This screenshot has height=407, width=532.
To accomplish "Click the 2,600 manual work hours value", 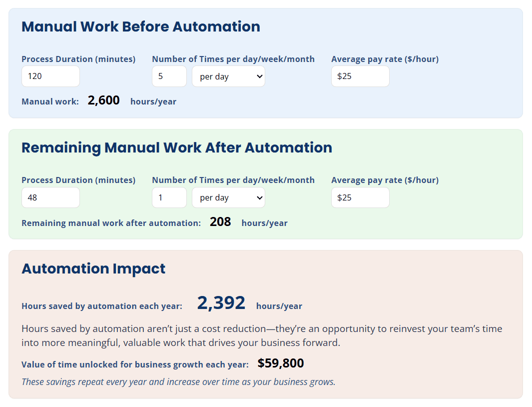I will click(103, 100).
